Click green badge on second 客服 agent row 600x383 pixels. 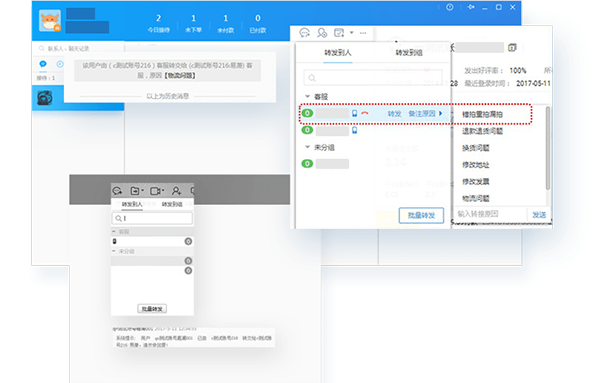click(x=307, y=130)
